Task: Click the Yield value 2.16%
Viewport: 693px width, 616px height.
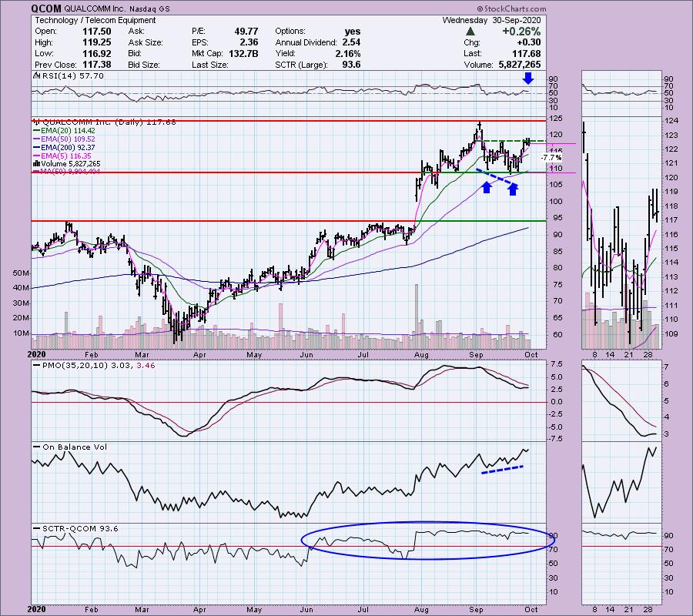Action: click(x=348, y=53)
